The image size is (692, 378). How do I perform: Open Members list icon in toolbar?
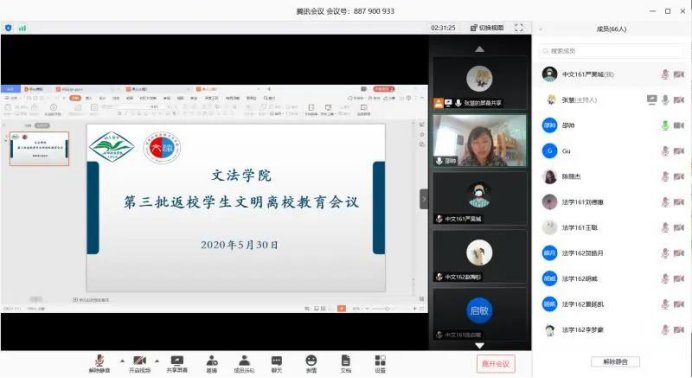(244, 363)
